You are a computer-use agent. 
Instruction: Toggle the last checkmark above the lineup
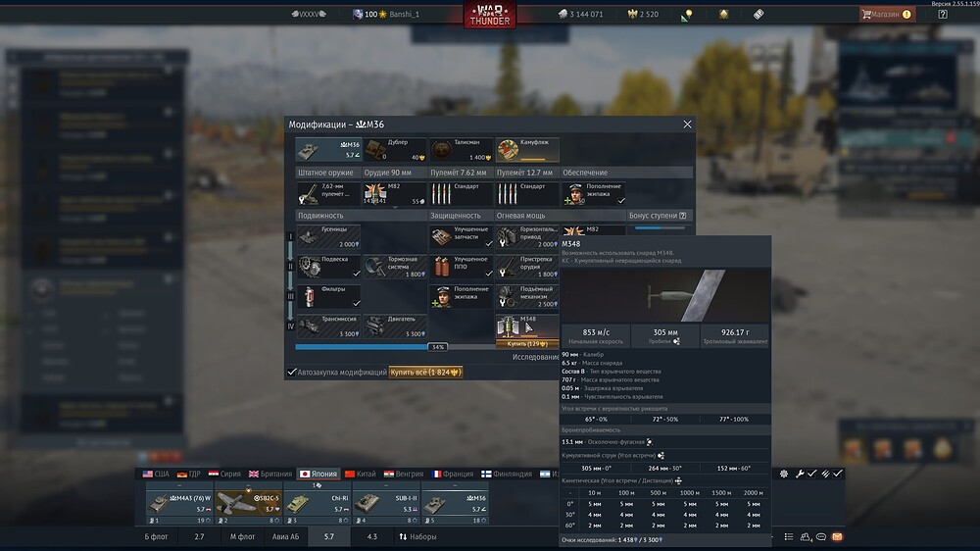point(838,474)
